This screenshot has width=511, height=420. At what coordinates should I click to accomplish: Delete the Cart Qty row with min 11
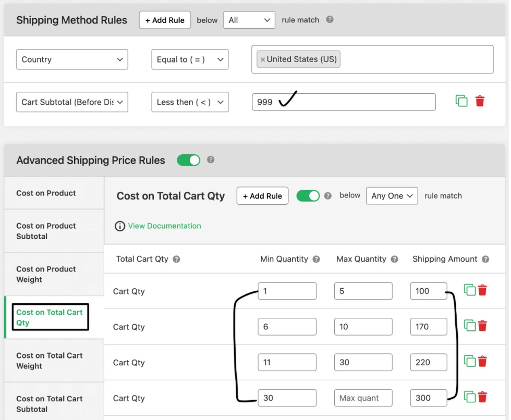482,362
